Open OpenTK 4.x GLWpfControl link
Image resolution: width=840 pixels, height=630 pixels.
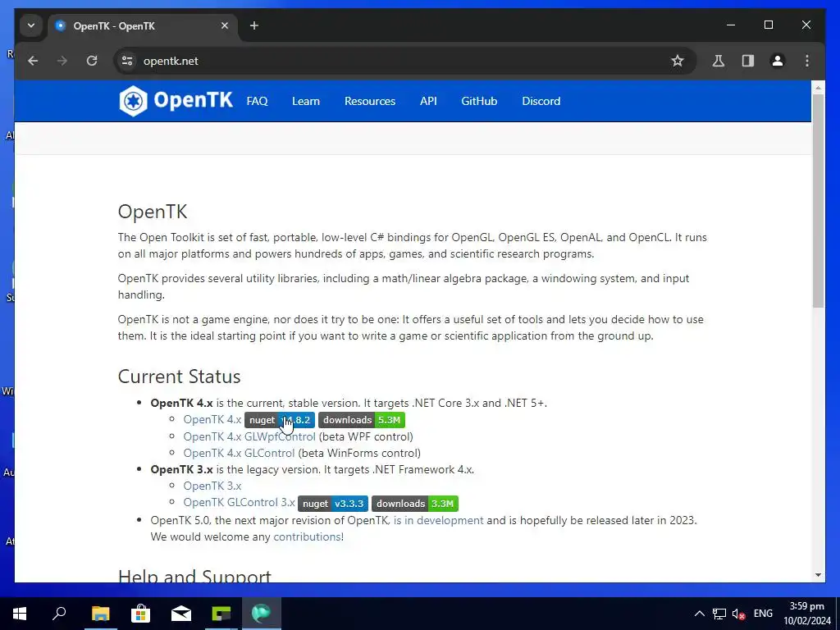[x=249, y=436]
